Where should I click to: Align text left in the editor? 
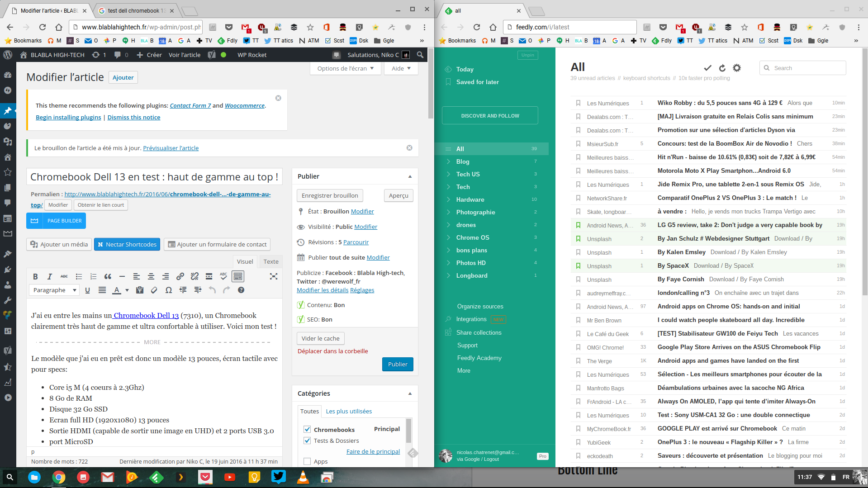tap(137, 276)
